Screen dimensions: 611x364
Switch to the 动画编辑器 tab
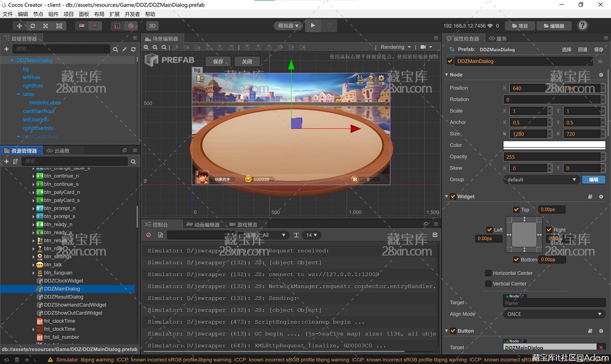[203, 225]
